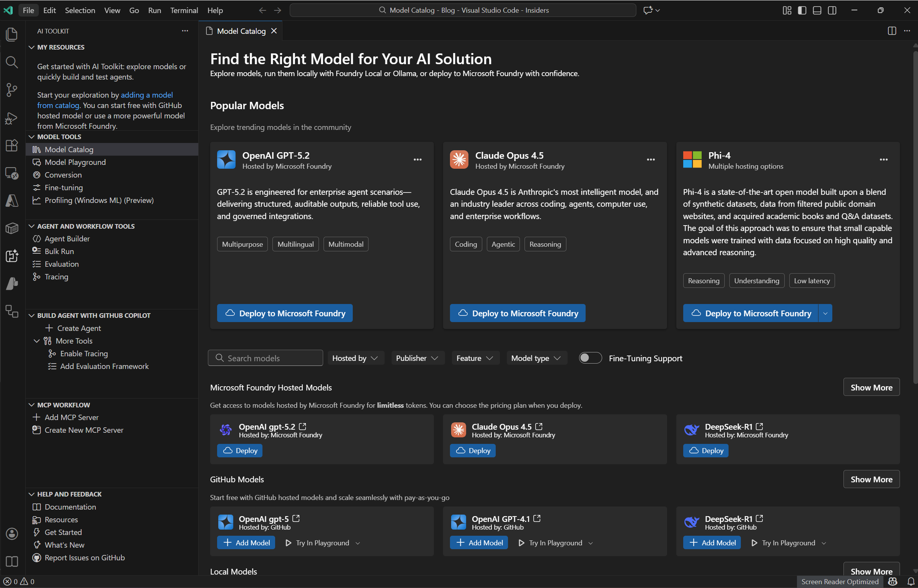The image size is (918, 588).
Task: Open the Source Control view icon
Action: [12, 90]
